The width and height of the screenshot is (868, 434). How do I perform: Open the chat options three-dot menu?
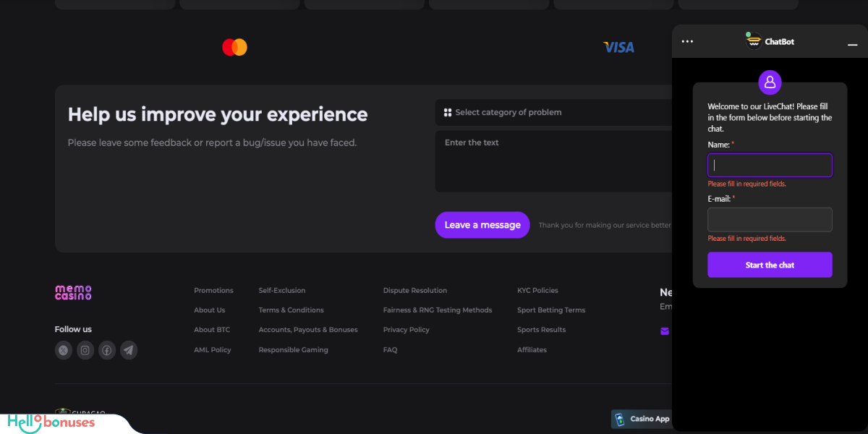click(x=687, y=41)
